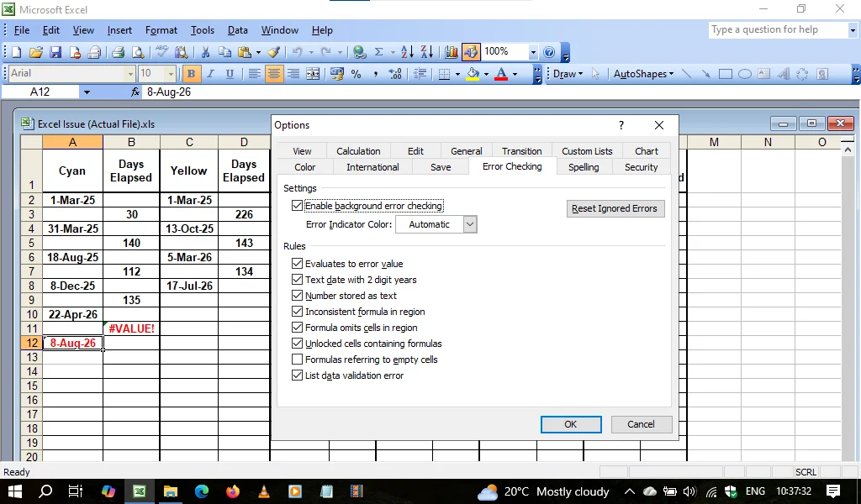Open the Data menu
The width and height of the screenshot is (861, 504).
(237, 30)
